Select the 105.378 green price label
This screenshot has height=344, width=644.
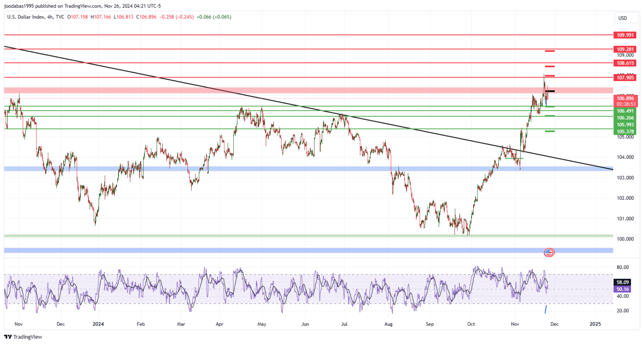[x=625, y=131]
